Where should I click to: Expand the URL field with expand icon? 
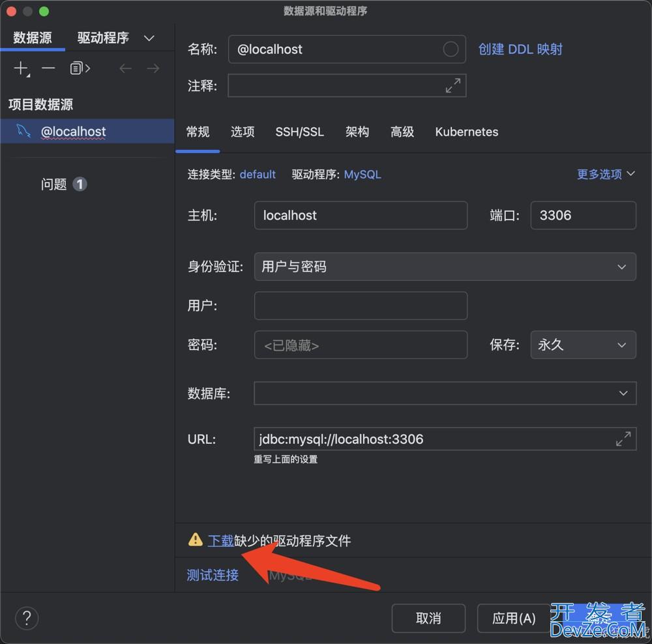pos(623,439)
